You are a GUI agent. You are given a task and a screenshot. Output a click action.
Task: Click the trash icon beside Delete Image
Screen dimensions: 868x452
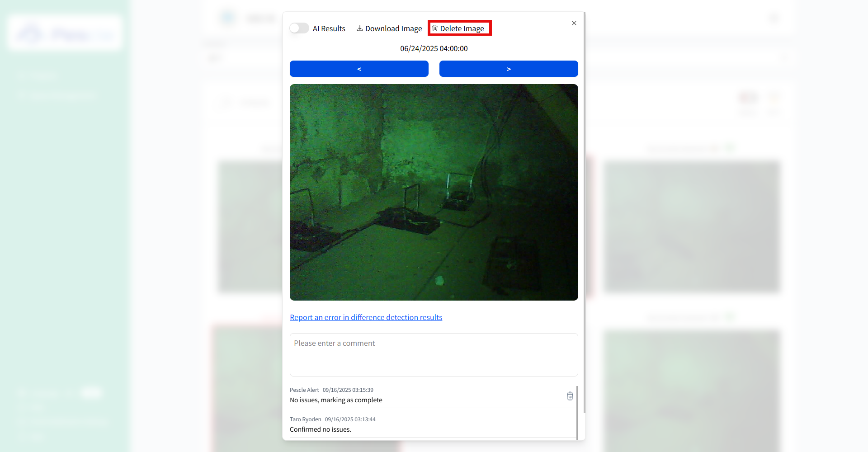pos(435,28)
